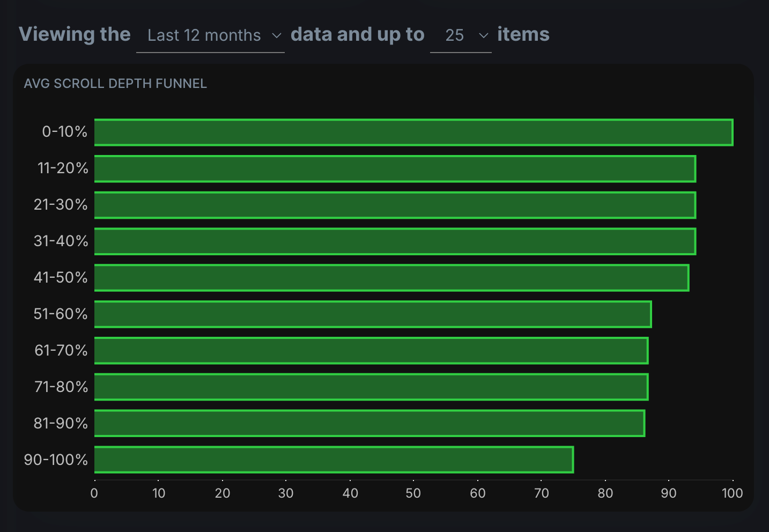Select the 11-20% funnel bar
769x532 pixels.
point(395,169)
